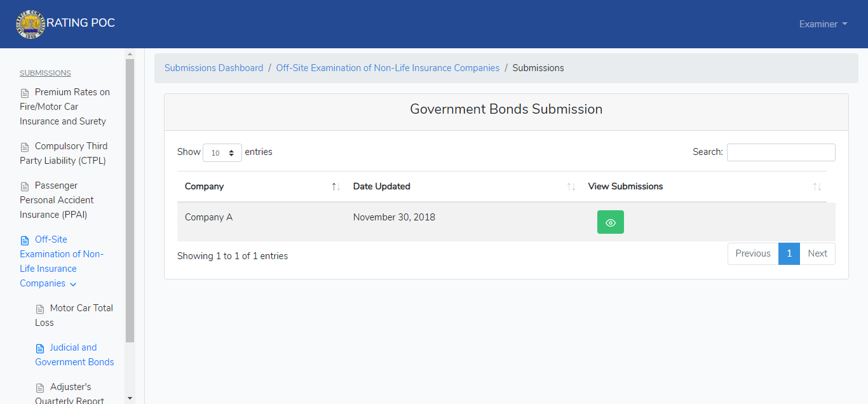Click document icon beside Adjuster's Quarterly Report
868x404 pixels.
pyautogui.click(x=40, y=387)
